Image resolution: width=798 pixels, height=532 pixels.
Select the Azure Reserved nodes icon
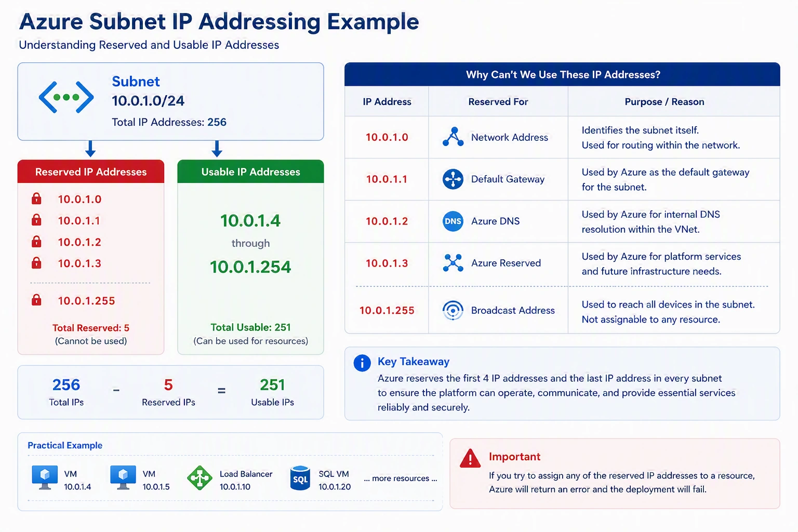click(x=453, y=263)
